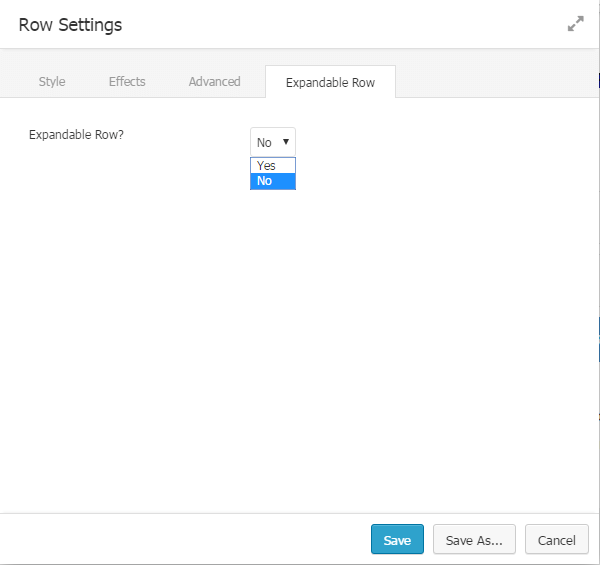The height and width of the screenshot is (565, 600).
Task: Click the footer bar left of Save
Action: [x=180, y=540]
